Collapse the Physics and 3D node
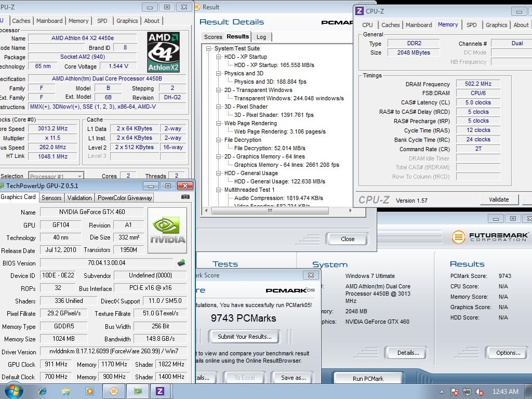This screenshot has width=532, height=399. point(219,73)
